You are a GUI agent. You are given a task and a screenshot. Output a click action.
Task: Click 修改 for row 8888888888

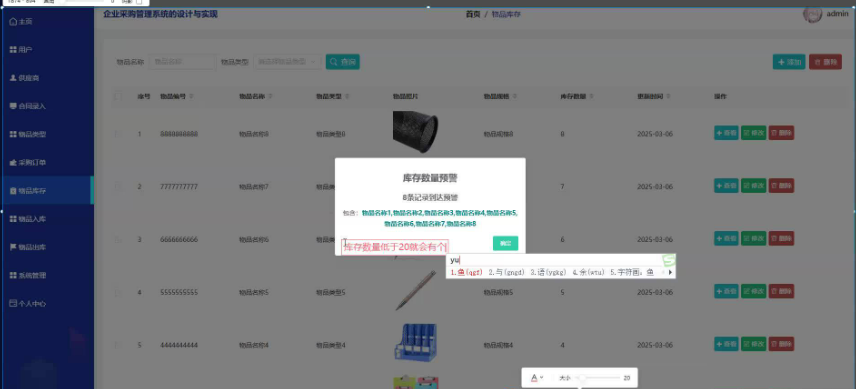coord(753,133)
